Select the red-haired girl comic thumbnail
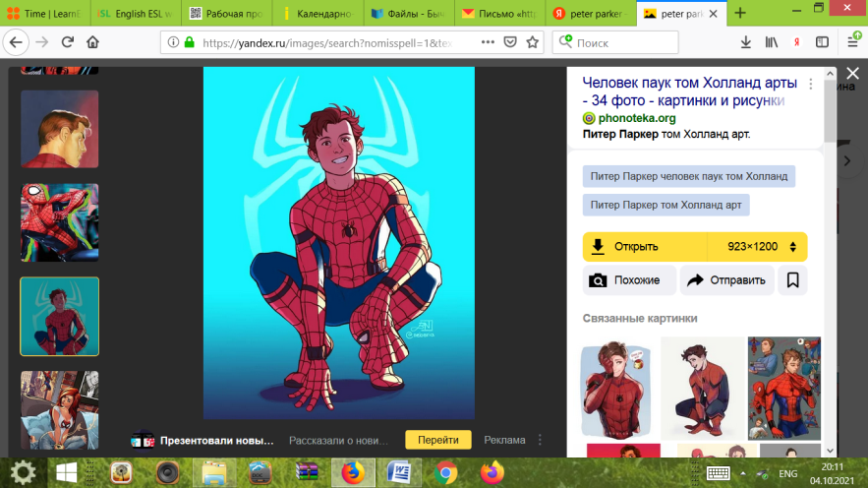 pos(60,410)
